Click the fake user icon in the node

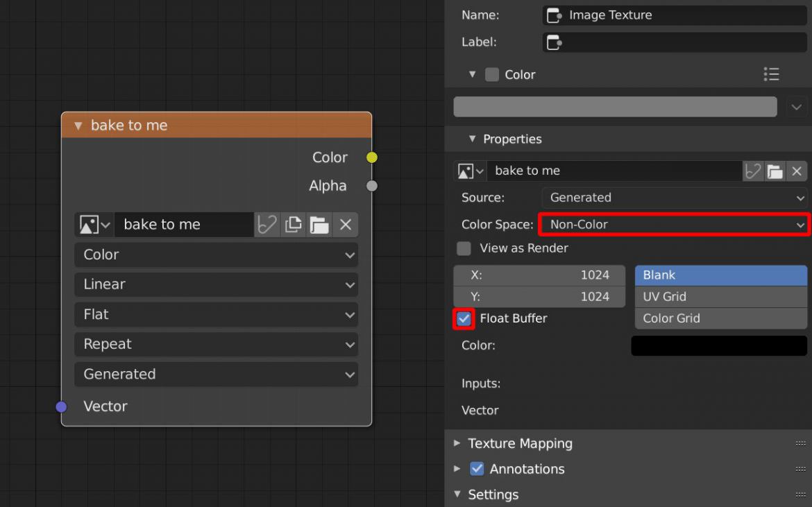pyautogui.click(x=267, y=225)
